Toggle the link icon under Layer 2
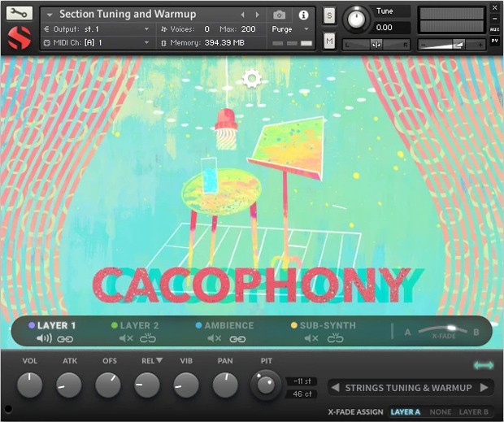This screenshot has width=504, height=422. [148, 338]
